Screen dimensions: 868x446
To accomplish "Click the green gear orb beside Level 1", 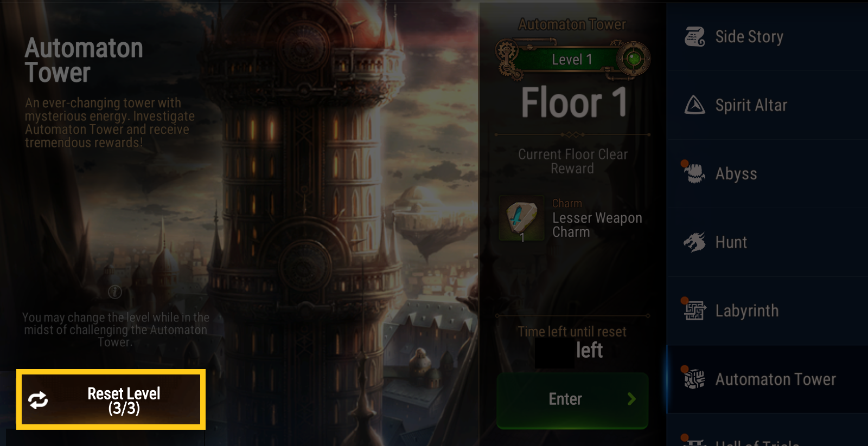I will click(633, 59).
